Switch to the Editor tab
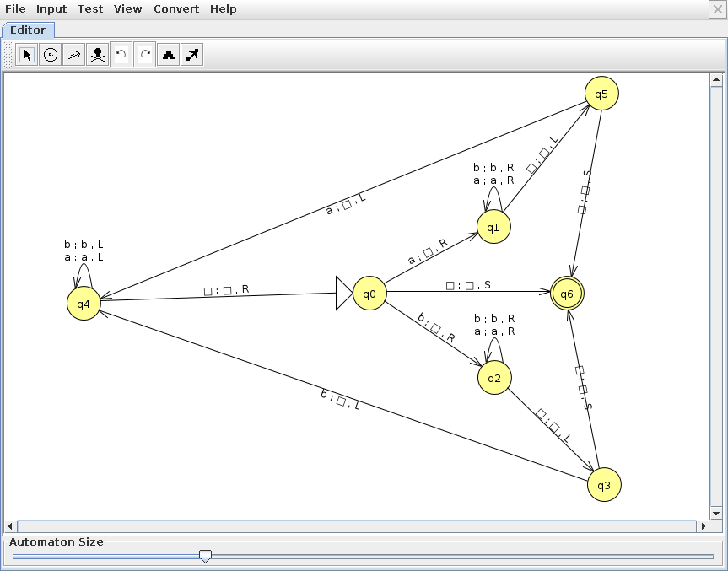The width and height of the screenshot is (728, 571). click(28, 30)
